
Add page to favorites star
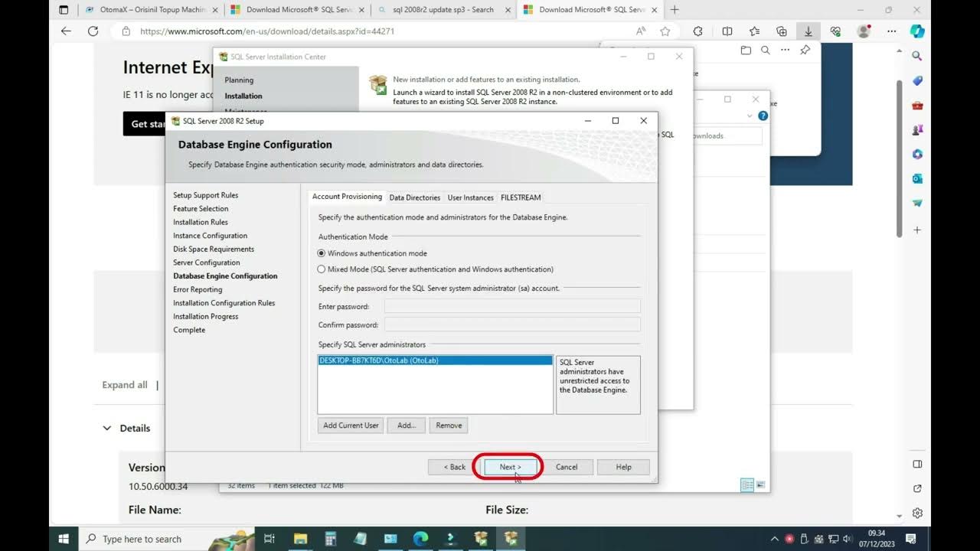665,31
